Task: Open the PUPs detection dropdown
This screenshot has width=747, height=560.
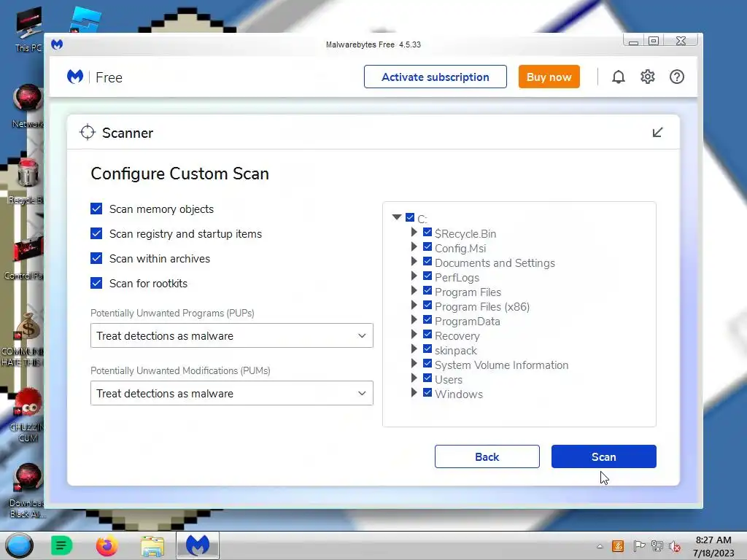Action: 231,335
